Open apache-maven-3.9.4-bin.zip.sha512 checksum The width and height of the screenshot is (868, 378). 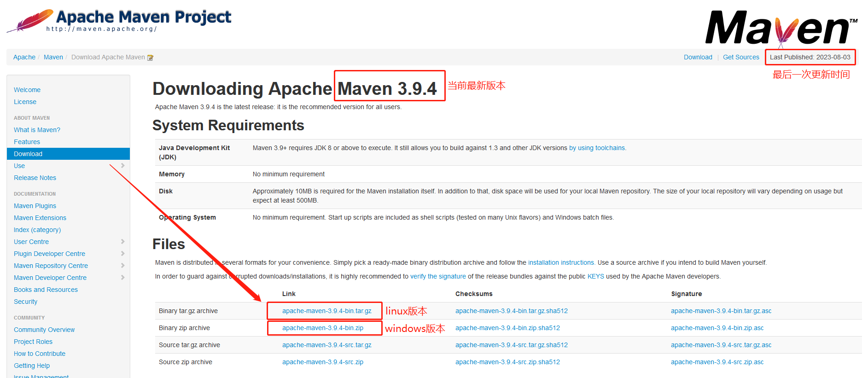coord(508,328)
